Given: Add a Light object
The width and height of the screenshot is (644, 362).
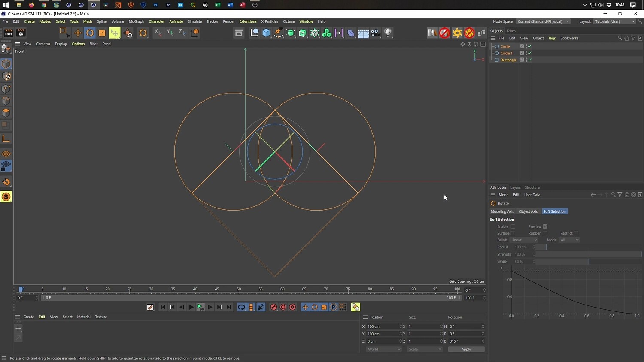Looking at the screenshot, I should (388, 33).
